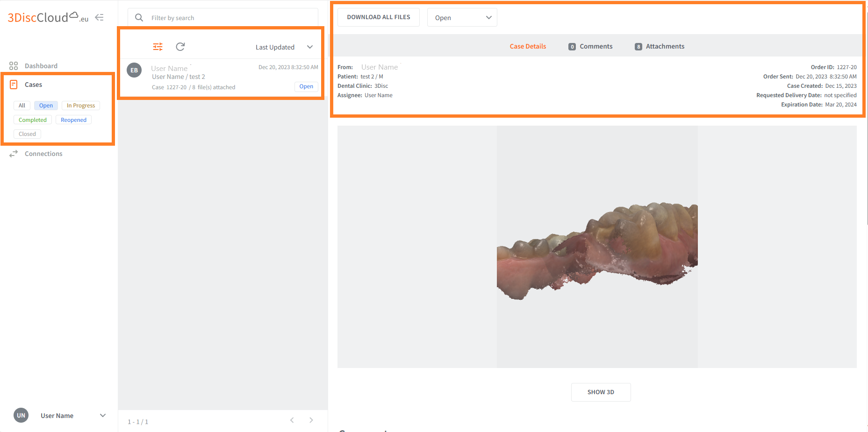Open the Dashboard grid icon
This screenshot has width=868, height=432.
[x=14, y=66]
